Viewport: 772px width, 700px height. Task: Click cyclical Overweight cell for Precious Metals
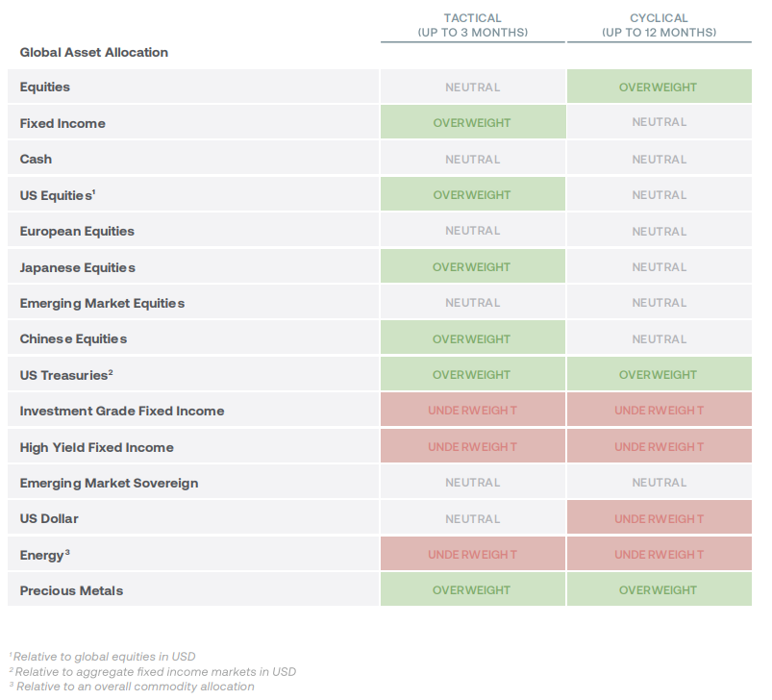click(659, 590)
